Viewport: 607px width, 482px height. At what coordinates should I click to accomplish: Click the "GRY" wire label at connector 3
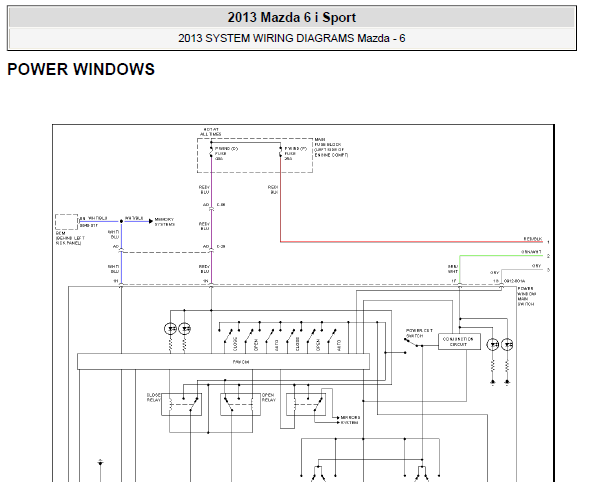pyautogui.click(x=536, y=266)
